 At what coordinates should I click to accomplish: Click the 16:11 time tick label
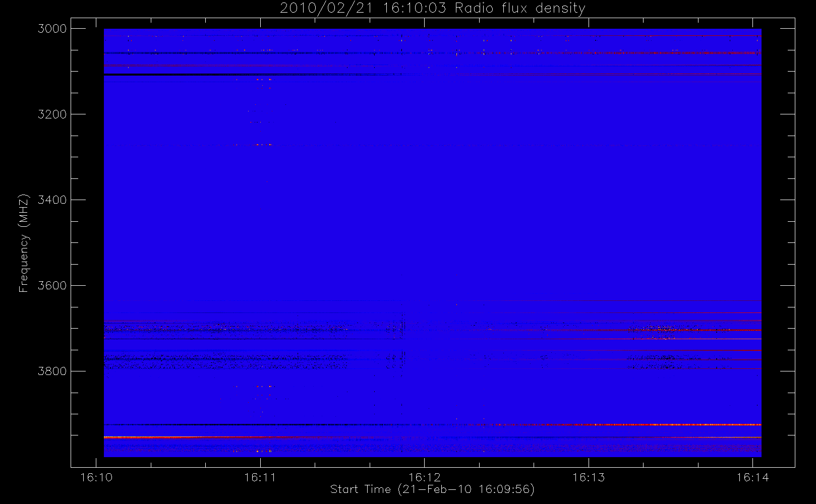(260, 477)
